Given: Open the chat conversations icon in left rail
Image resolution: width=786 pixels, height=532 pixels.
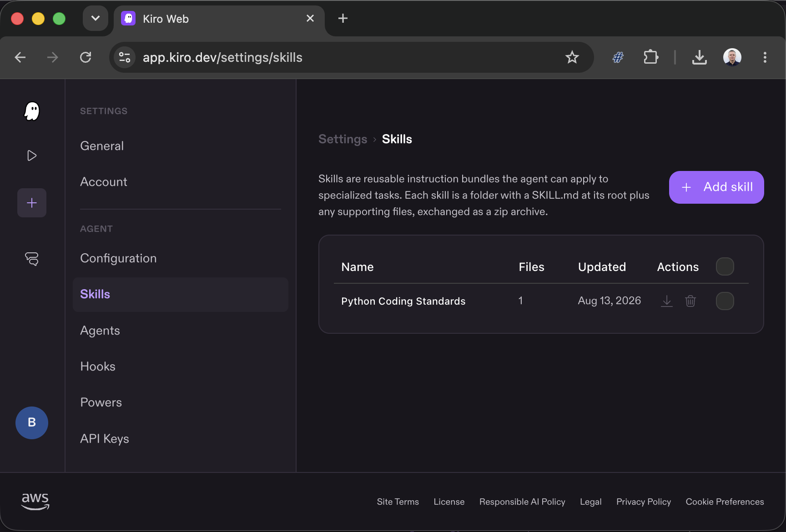Looking at the screenshot, I should (x=32, y=259).
